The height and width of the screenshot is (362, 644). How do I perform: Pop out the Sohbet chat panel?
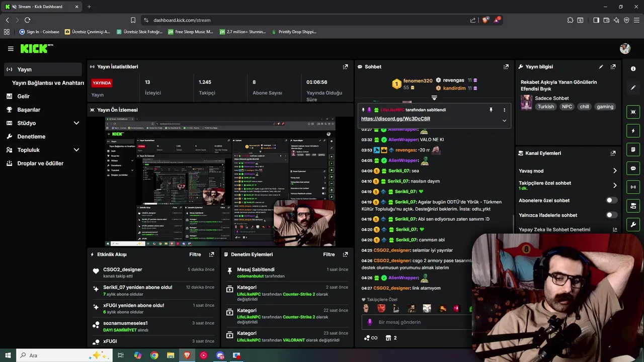point(506,66)
